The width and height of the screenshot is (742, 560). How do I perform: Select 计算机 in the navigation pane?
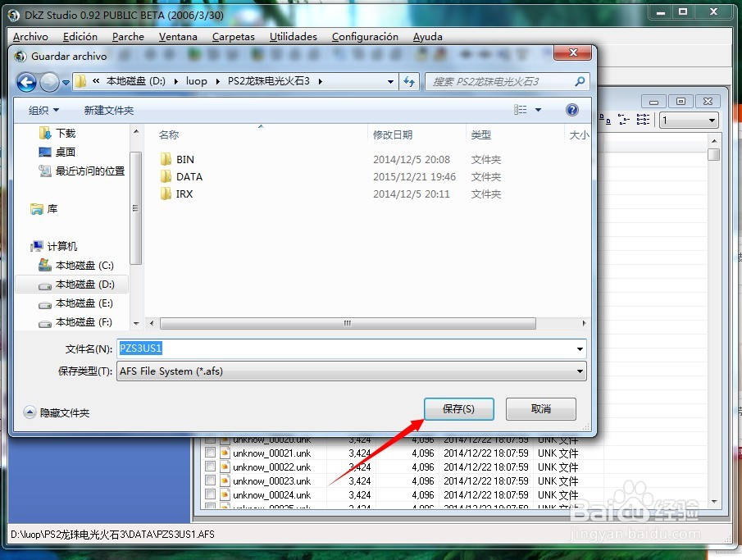(53, 246)
